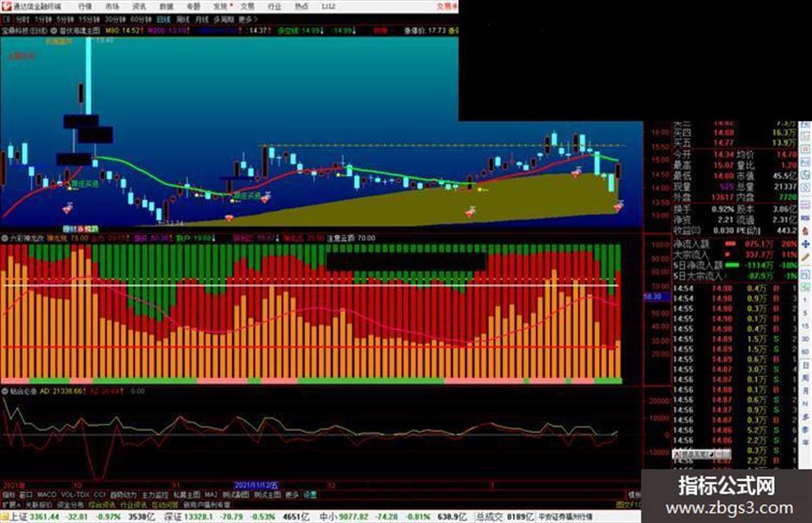
Task: Open the 发现 menu
Action: [x=221, y=7]
